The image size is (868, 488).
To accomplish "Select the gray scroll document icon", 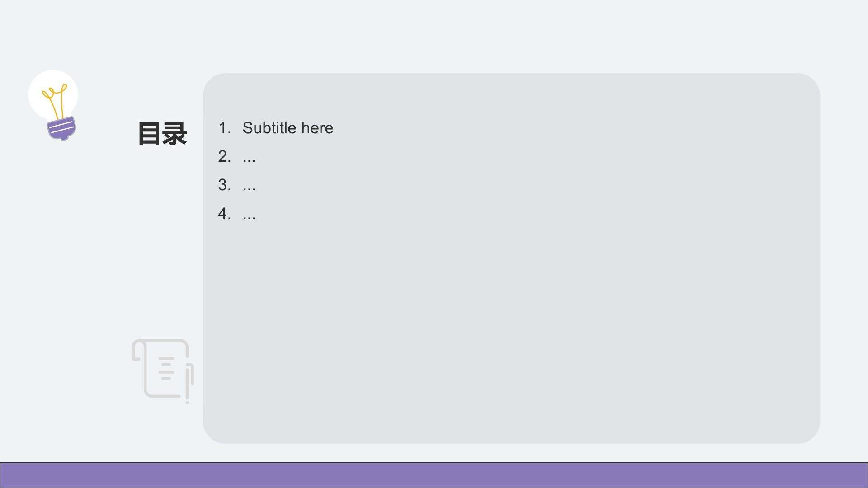I will [163, 371].
